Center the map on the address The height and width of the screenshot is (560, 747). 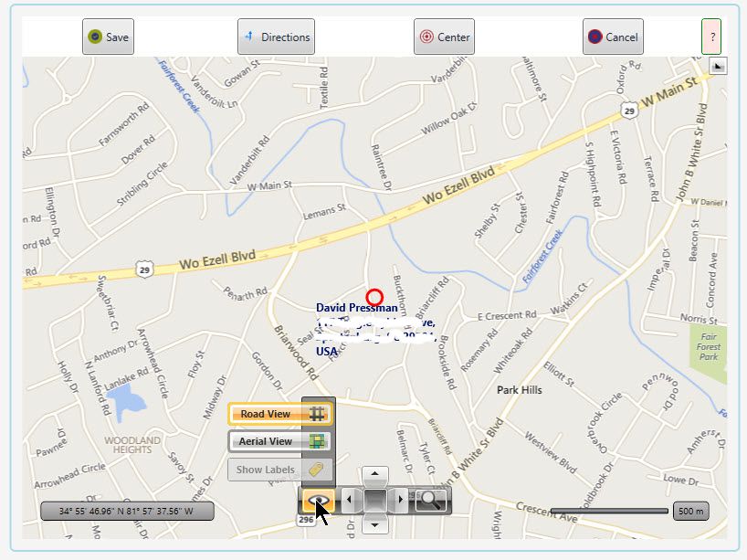click(444, 37)
